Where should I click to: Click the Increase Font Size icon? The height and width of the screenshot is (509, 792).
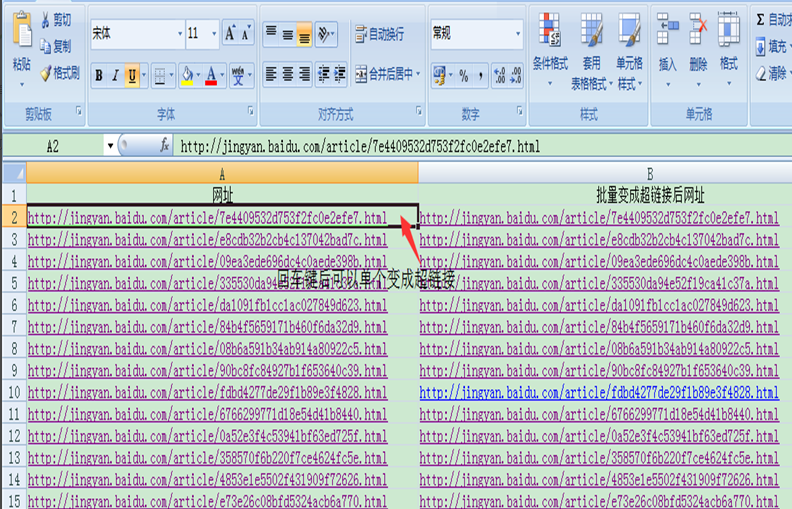click(x=230, y=33)
